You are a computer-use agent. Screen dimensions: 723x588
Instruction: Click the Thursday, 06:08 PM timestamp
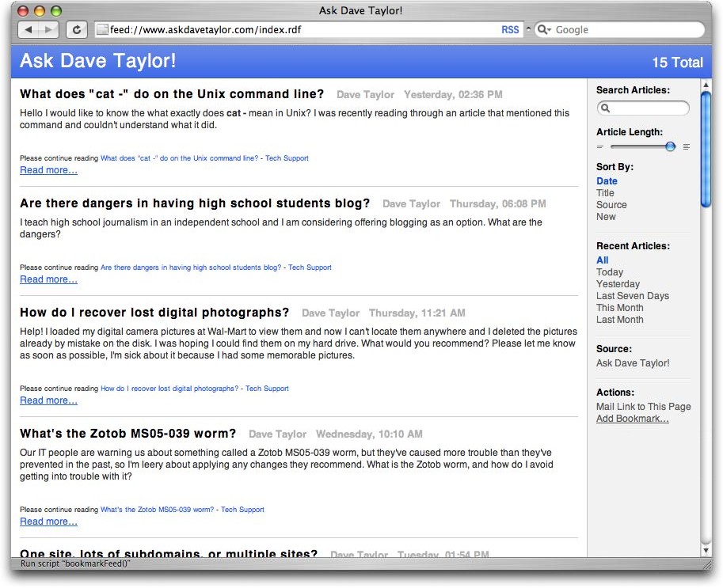click(x=498, y=203)
